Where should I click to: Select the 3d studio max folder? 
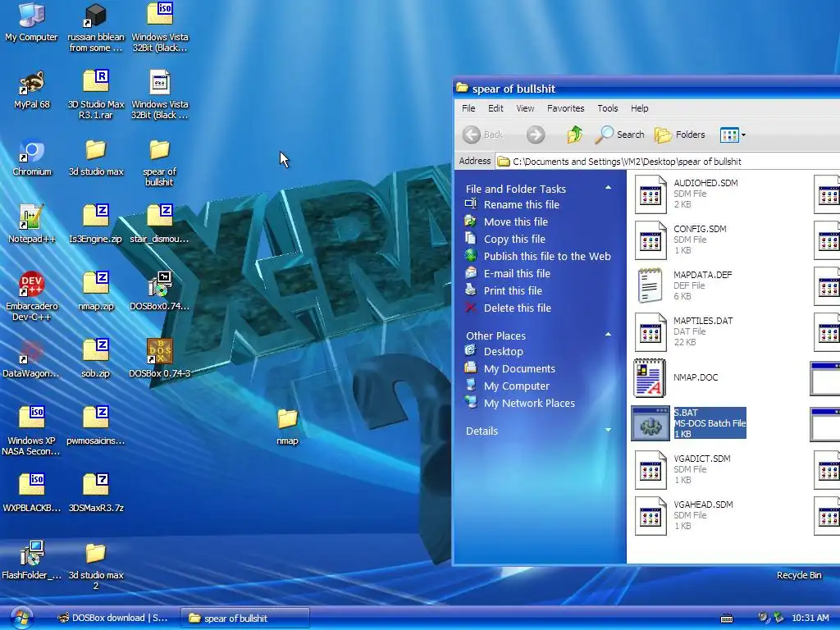click(96, 157)
